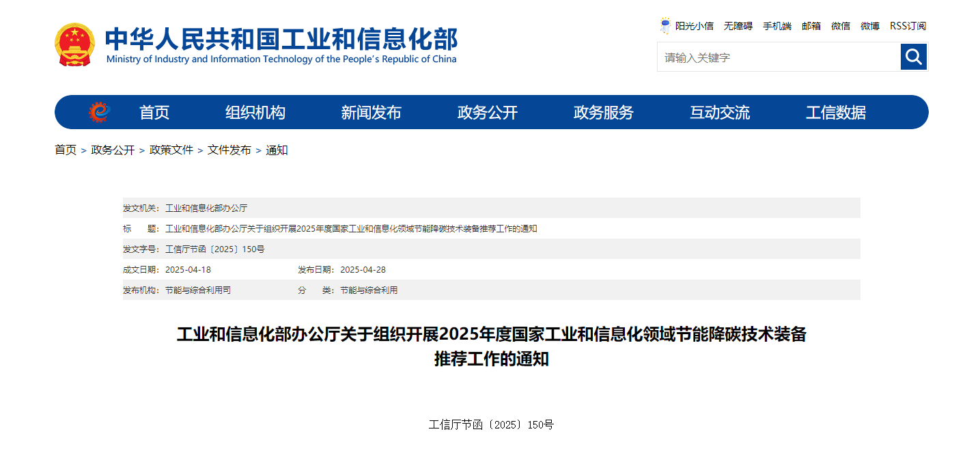Open the 手机端 mobile version
The height and width of the screenshot is (449, 980).
point(777,26)
